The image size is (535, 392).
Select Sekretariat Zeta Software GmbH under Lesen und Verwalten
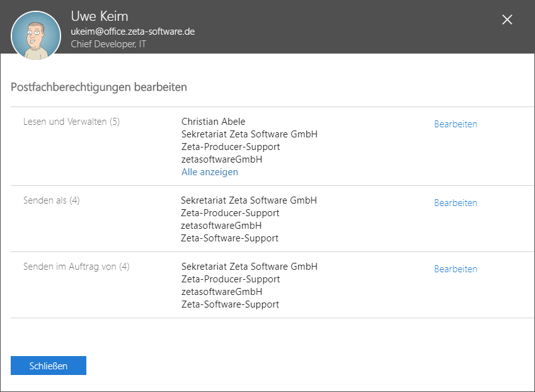click(x=250, y=134)
